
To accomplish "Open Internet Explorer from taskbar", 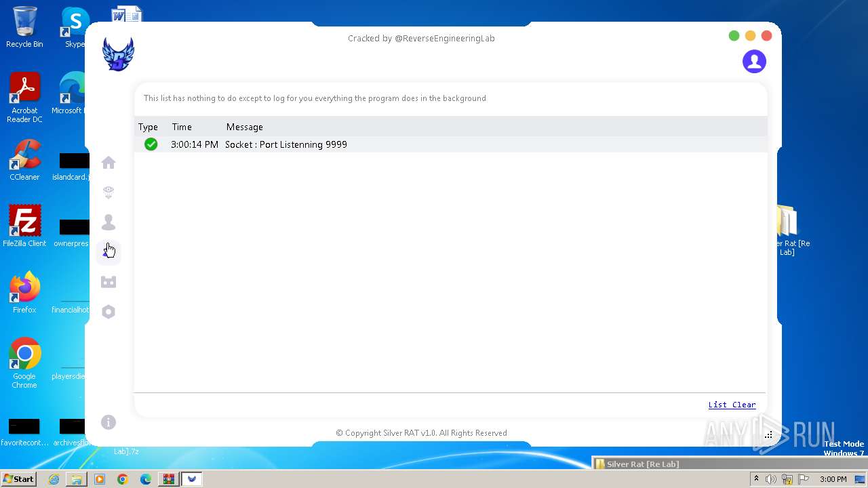I will point(54,479).
